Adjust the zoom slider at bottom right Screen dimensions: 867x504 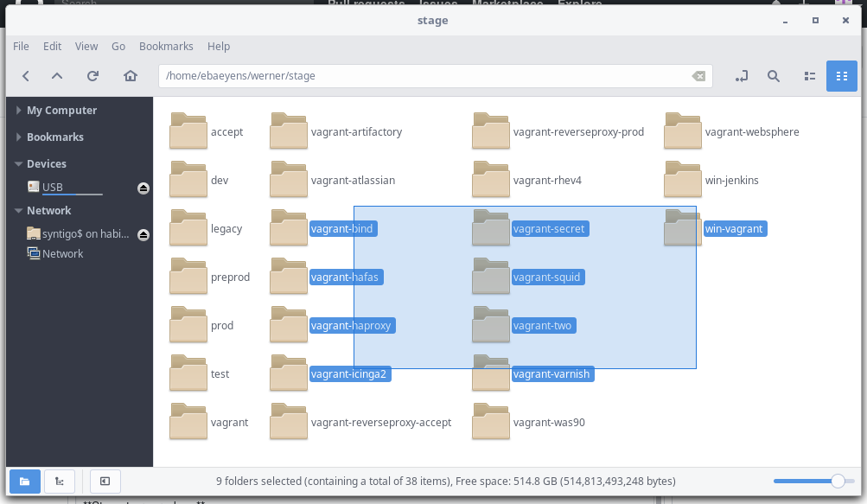839,481
